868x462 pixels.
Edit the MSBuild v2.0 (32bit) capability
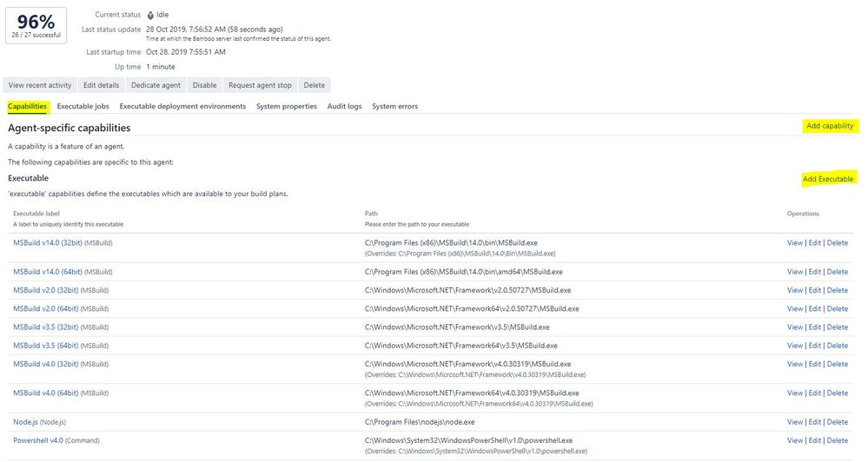click(x=815, y=290)
